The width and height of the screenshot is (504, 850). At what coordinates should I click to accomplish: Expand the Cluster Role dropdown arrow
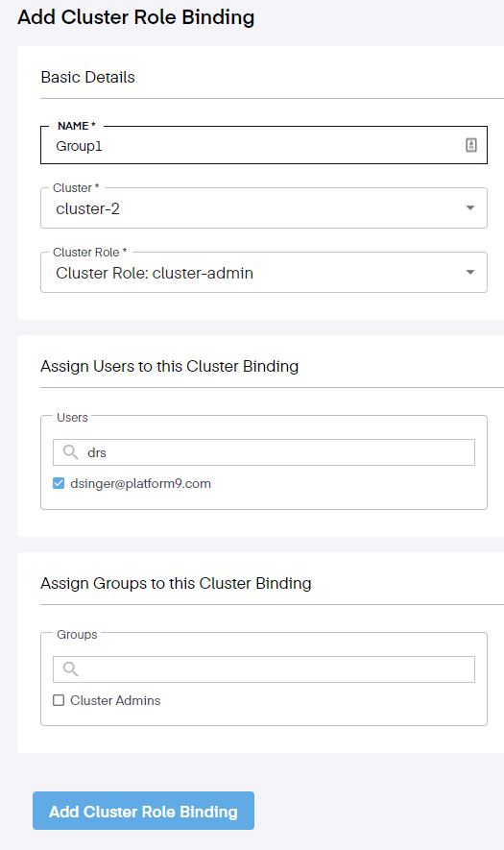470,273
